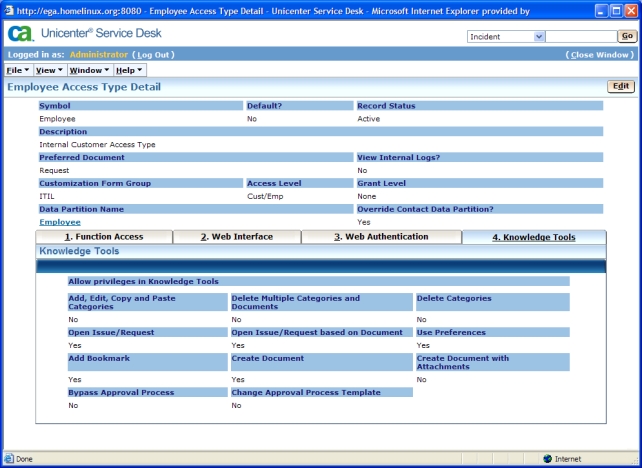
Task: Switch to Web Authentication tab
Action: (381, 237)
